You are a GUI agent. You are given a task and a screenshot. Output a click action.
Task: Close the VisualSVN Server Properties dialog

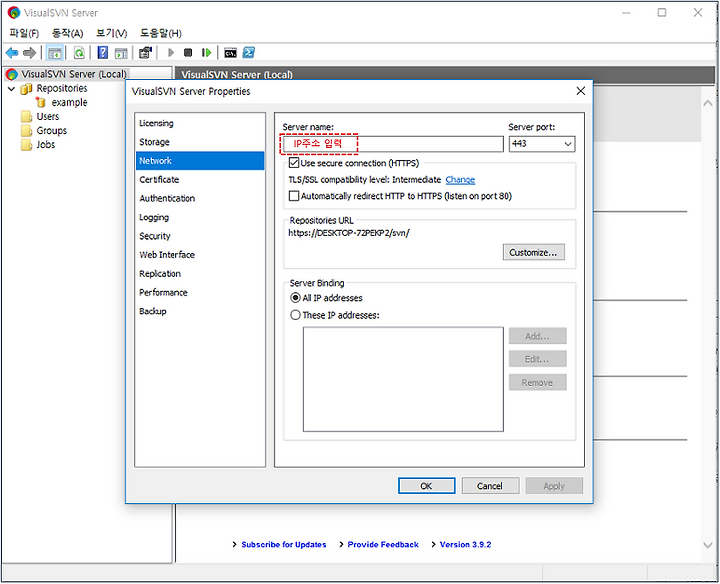[581, 91]
